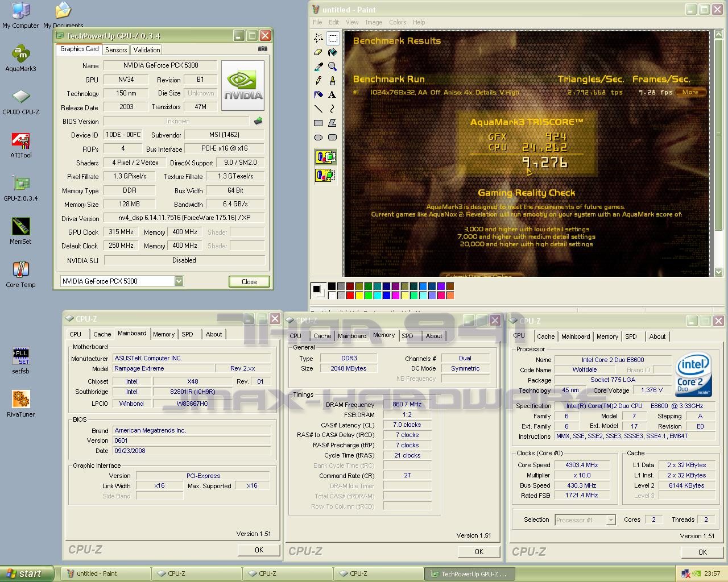
Task: Choose the Fill With Color bucket tool
Action: point(333,52)
